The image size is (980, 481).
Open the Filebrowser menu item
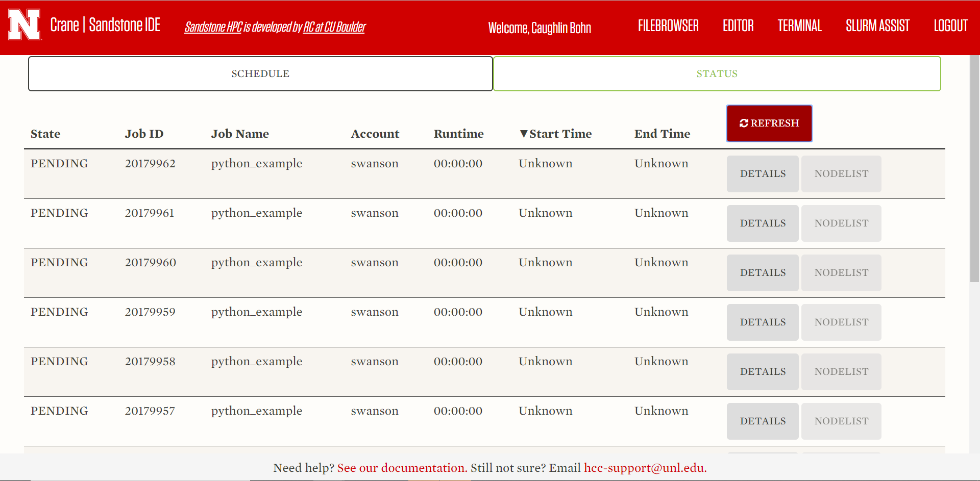pos(668,26)
